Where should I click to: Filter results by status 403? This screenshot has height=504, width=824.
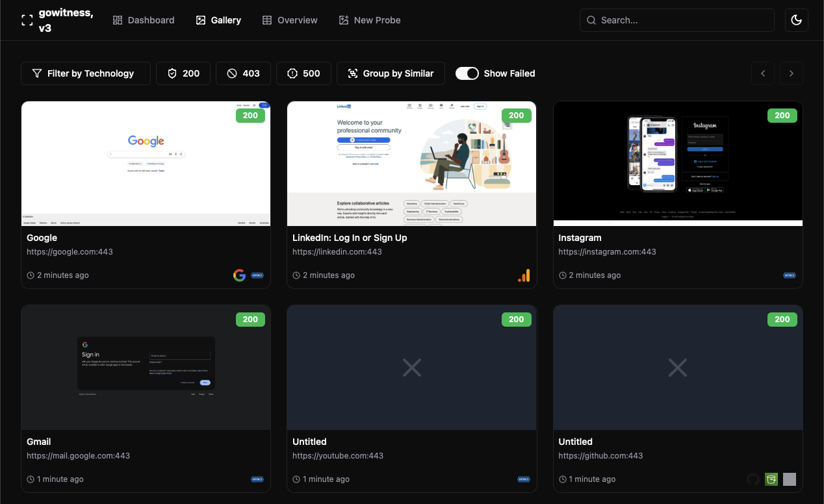[x=243, y=73]
